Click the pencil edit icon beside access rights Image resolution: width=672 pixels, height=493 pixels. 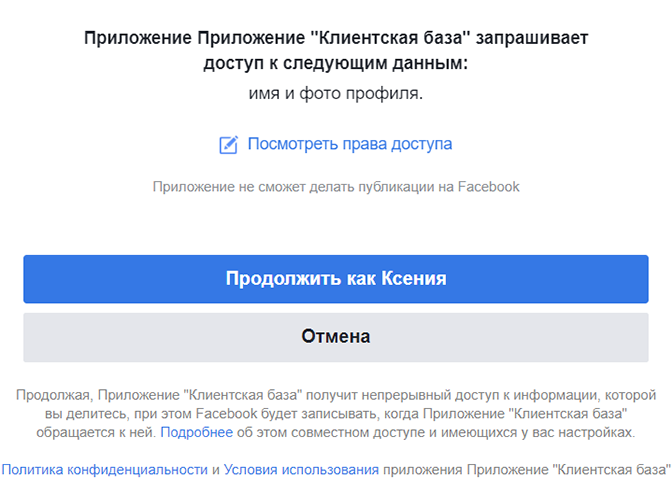pos(228,145)
